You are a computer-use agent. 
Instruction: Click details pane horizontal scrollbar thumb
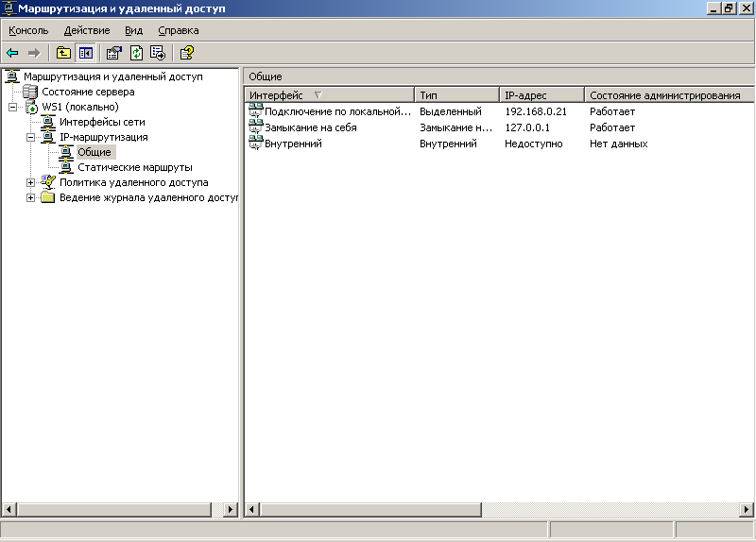pyautogui.click(x=370, y=509)
